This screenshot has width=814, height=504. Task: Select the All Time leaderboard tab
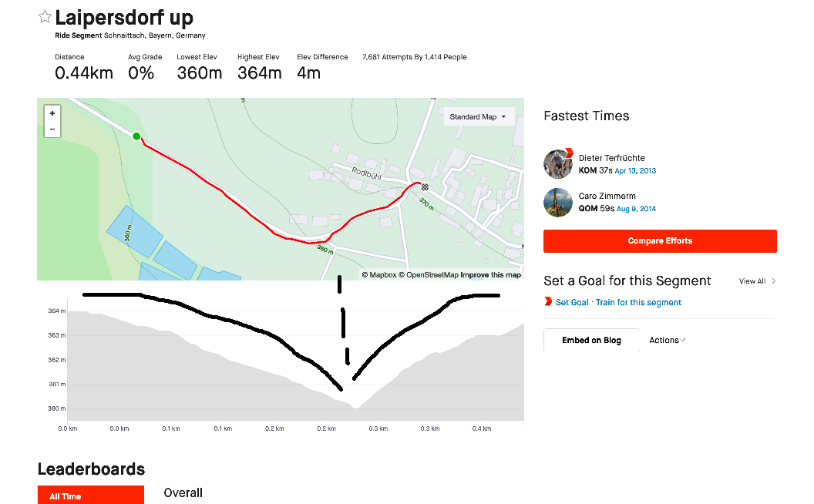90,496
